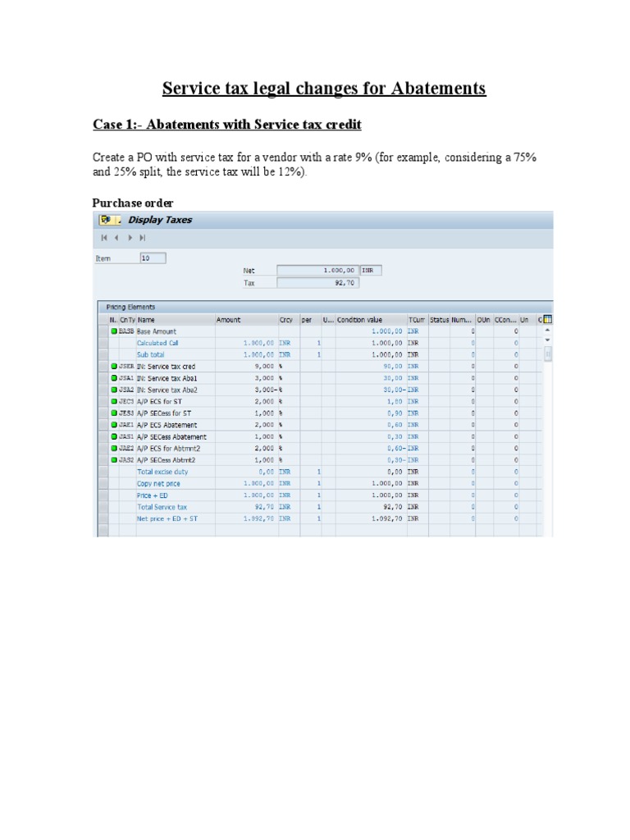
Task: Click the INR currency field beside Net
Action: (371, 271)
